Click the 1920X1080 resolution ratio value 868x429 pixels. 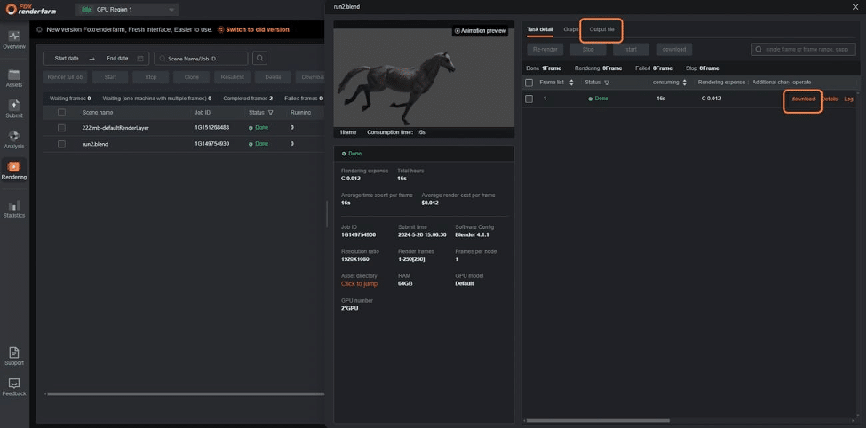pyautogui.click(x=355, y=259)
